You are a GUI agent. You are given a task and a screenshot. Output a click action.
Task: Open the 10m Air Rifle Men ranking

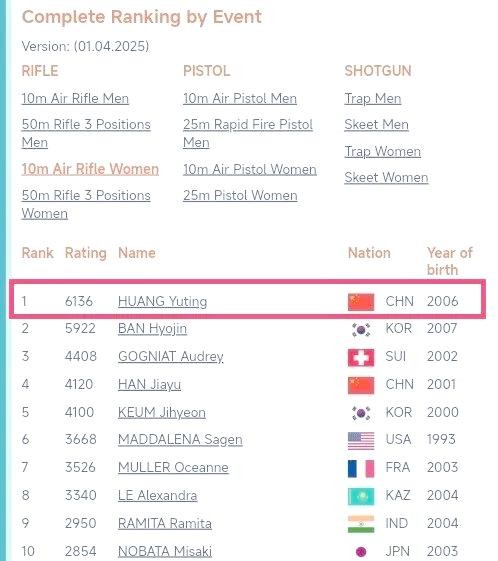(75, 98)
